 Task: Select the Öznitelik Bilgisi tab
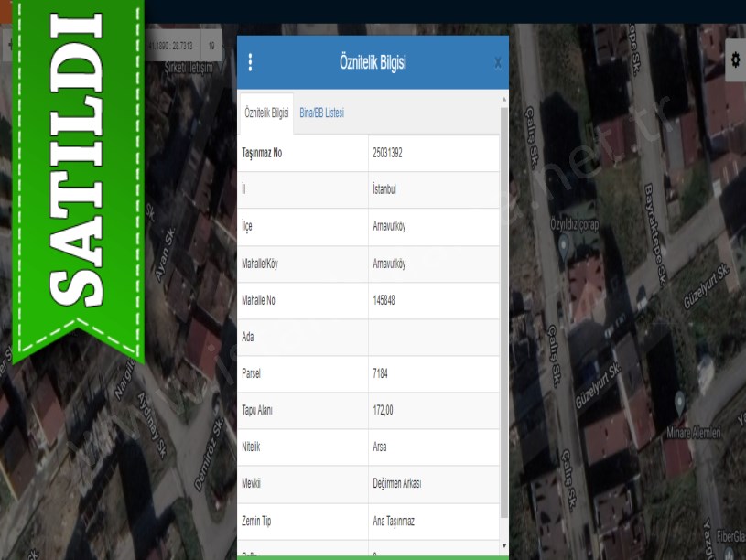266,113
